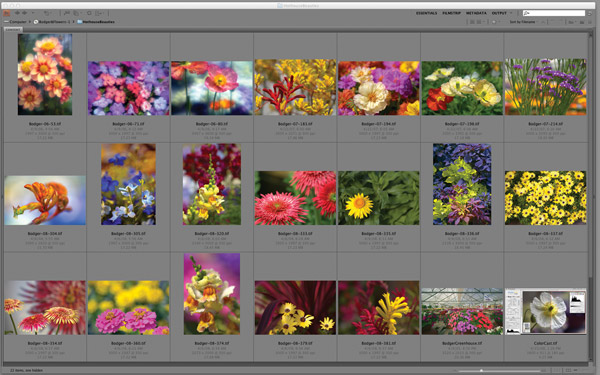Open the parent/favorites navigation dropdown
Image resolution: width=600 pixels, height=375 pixels.
point(33,13)
